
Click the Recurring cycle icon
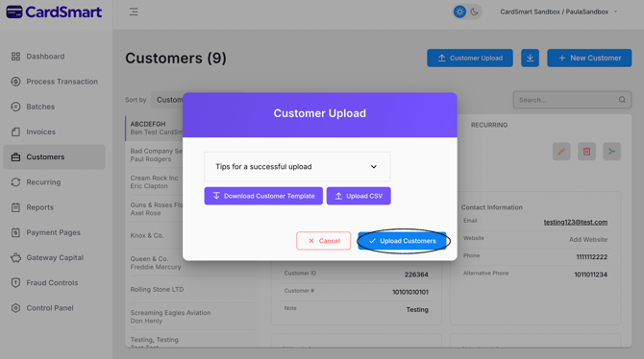point(15,182)
